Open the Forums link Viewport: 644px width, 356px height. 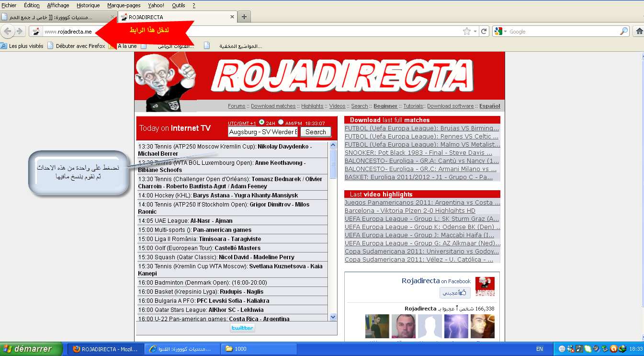point(237,106)
